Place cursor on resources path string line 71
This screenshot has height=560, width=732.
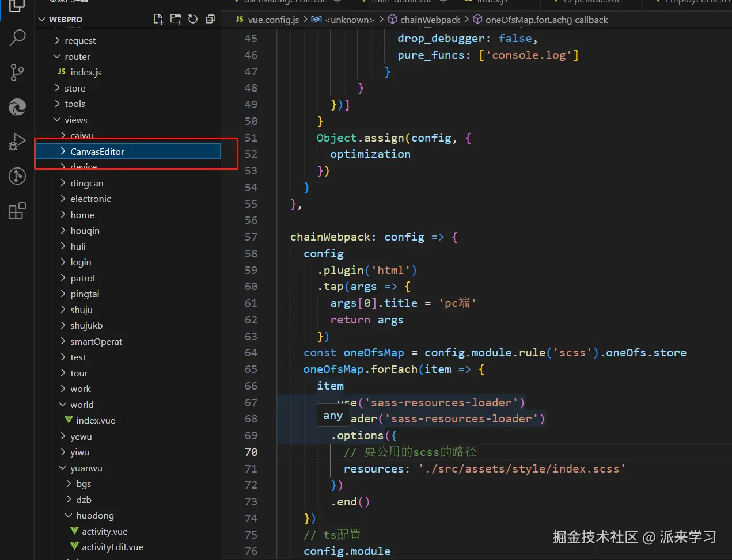tap(522, 468)
